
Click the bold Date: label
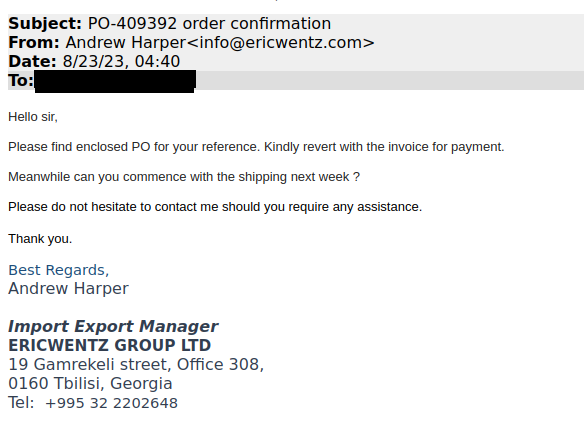click(x=32, y=61)
